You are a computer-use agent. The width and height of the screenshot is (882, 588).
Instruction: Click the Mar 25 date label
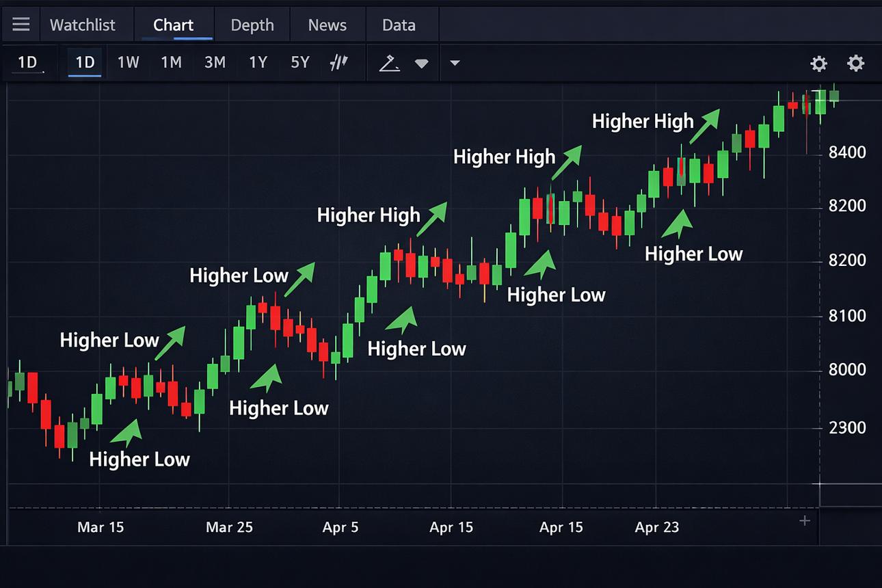tap(229, 527)
